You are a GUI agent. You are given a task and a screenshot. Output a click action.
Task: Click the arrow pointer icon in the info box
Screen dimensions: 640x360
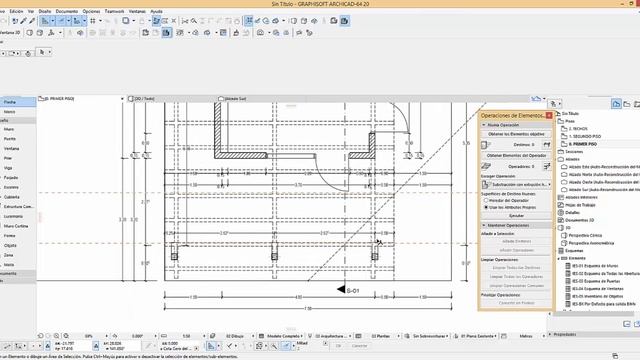coord(41,52)
